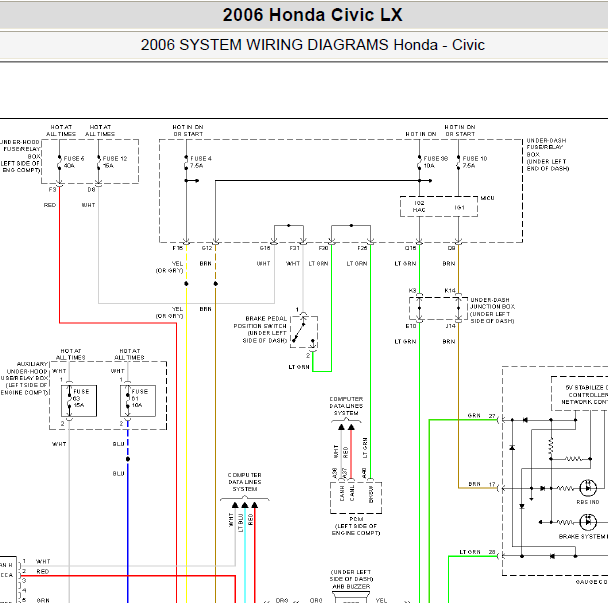Click the A37 pin label on PCM

click(345, 473)
